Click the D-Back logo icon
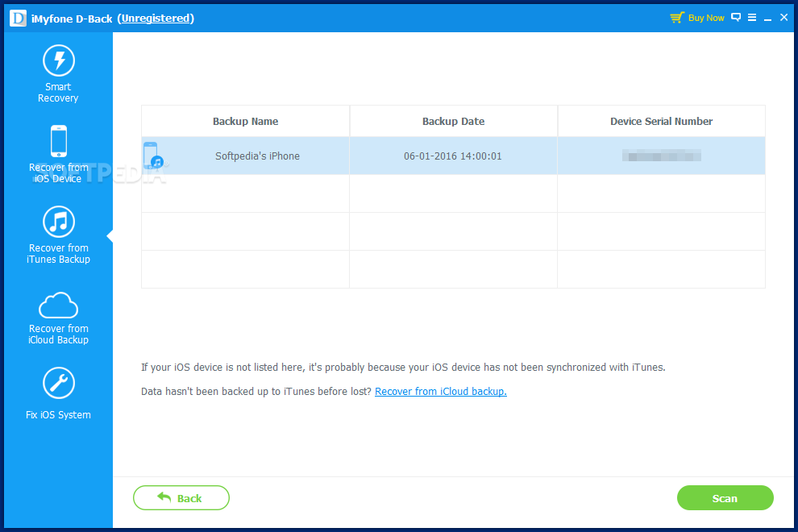 tap(18, 19)
